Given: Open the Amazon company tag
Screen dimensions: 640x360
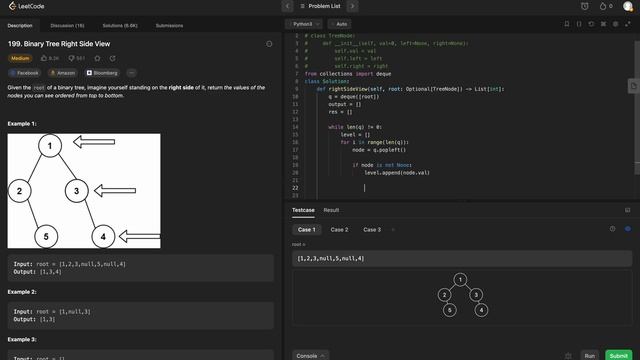Looking at the screenshot, I should click(62, 73).
